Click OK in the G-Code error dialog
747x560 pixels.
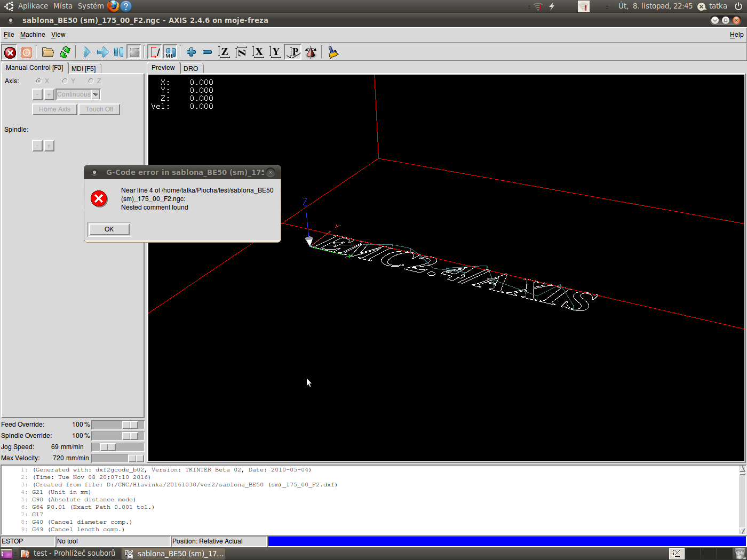(x=109, y=229)
